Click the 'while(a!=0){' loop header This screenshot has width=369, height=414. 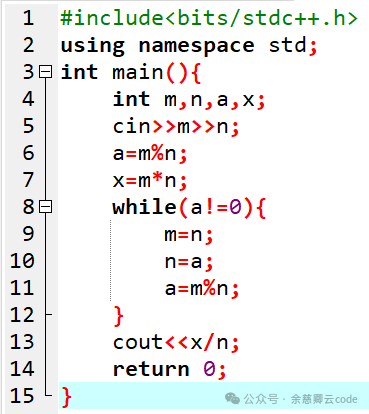(x=189, y=207)
